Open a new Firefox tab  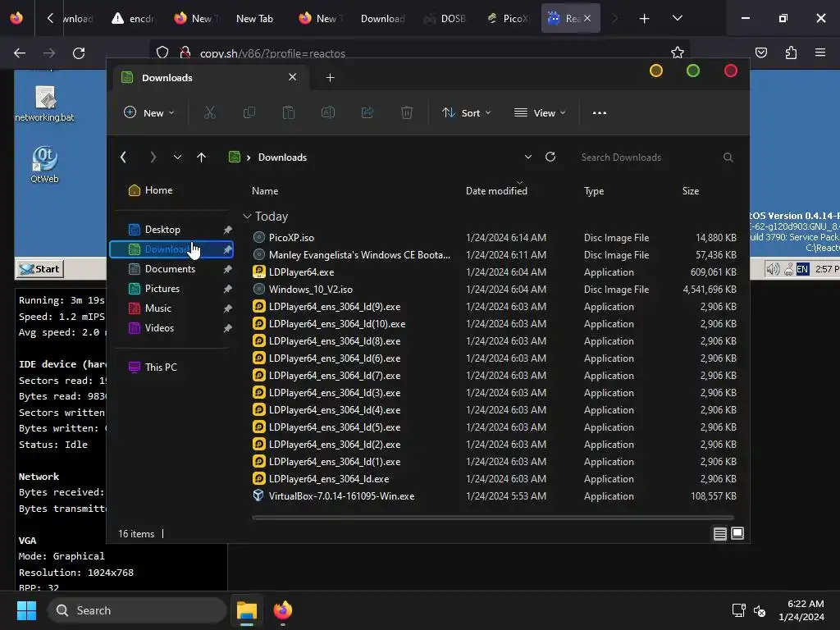coord(645,19)
